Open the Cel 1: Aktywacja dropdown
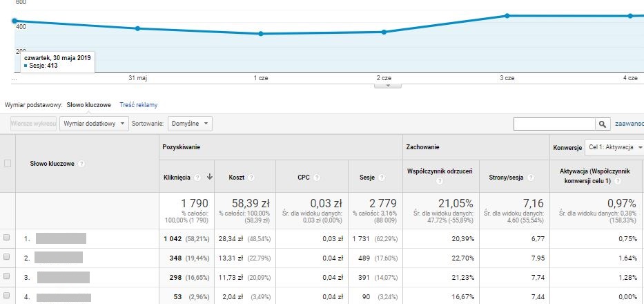 coord(614,147)
